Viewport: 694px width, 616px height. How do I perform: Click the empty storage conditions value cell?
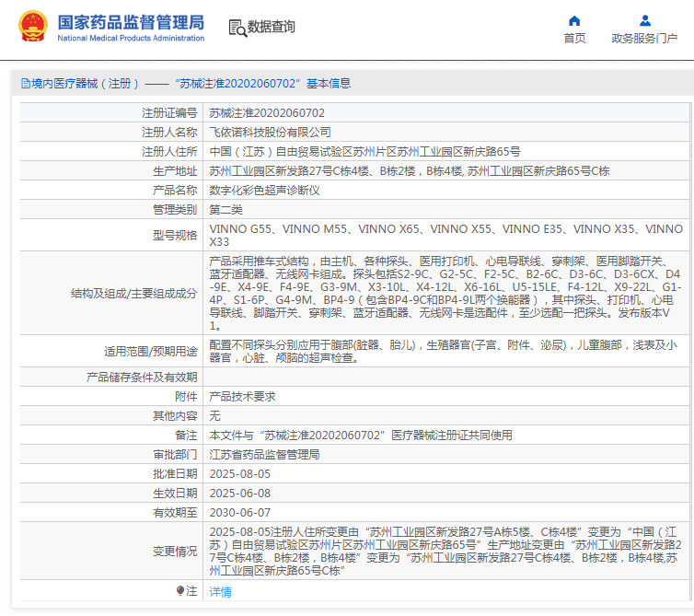(x=446, y=378)
